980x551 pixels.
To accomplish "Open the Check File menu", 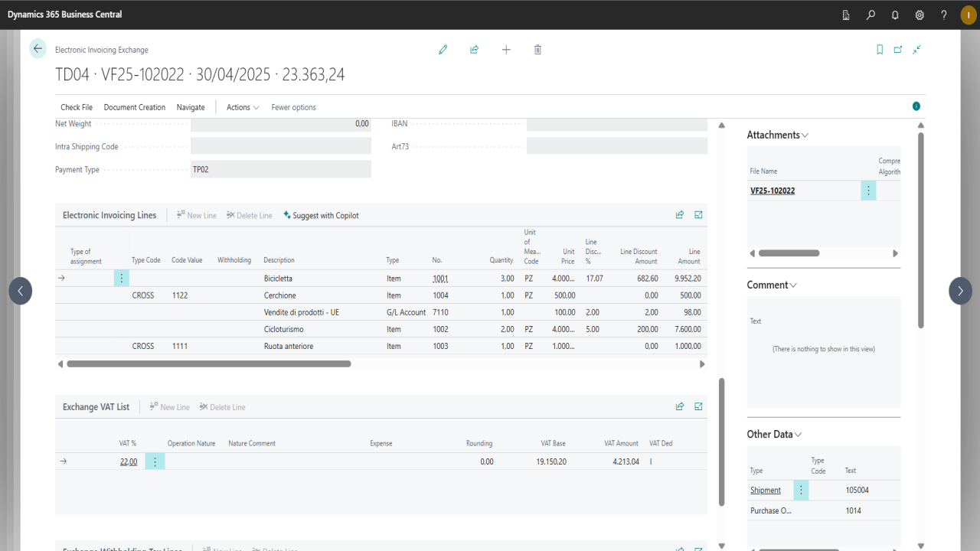I will tap(77, 107).
